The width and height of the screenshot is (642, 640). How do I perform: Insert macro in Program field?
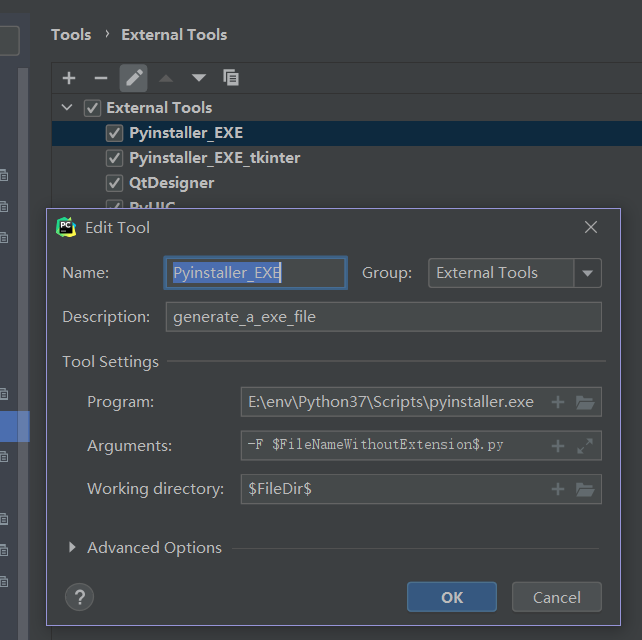(x=558, y=402)
